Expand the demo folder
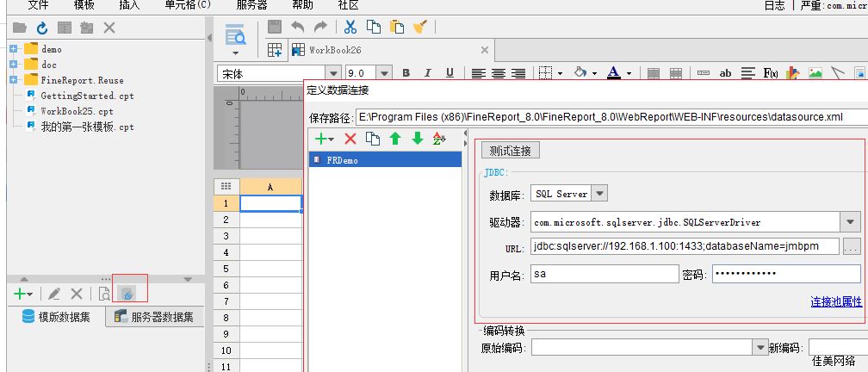Viewport: 868px width, 372px height. pyautogui.click(x=13, y=49)
